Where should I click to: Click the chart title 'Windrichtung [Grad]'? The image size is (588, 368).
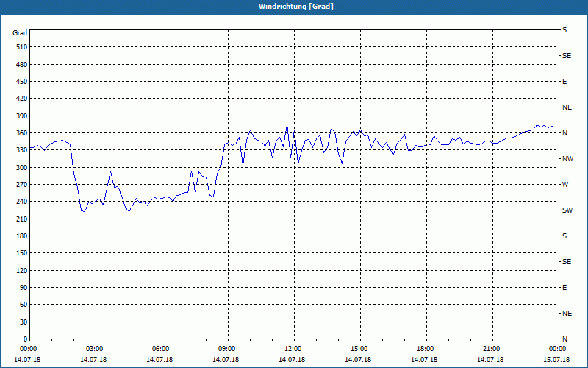(x=296, y=7)
